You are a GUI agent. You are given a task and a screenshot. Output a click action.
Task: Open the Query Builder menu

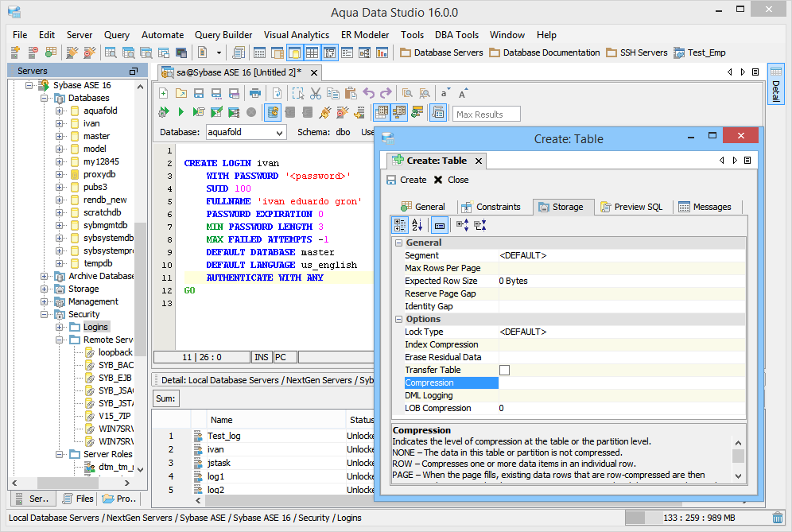point(223,35)
